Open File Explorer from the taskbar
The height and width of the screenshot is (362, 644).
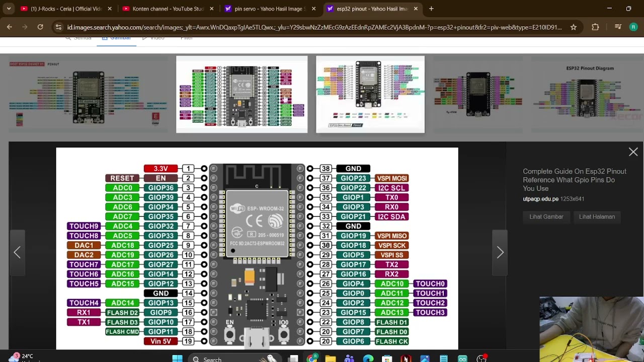[330, 359]
